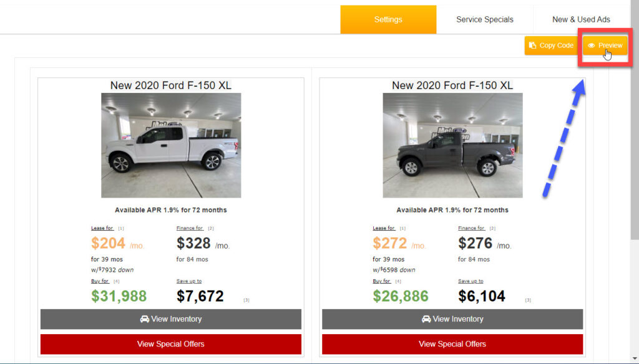Click the $26,886 buy price on right card
Screen dimensions: 639x364
(x=401, y=296)
